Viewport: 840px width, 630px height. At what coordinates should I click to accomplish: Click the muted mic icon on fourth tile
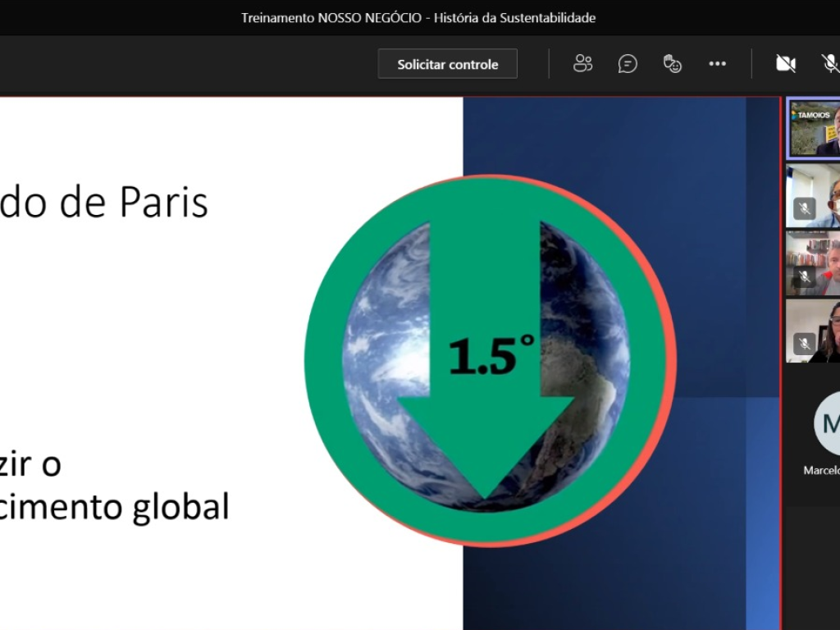(804, 344)
